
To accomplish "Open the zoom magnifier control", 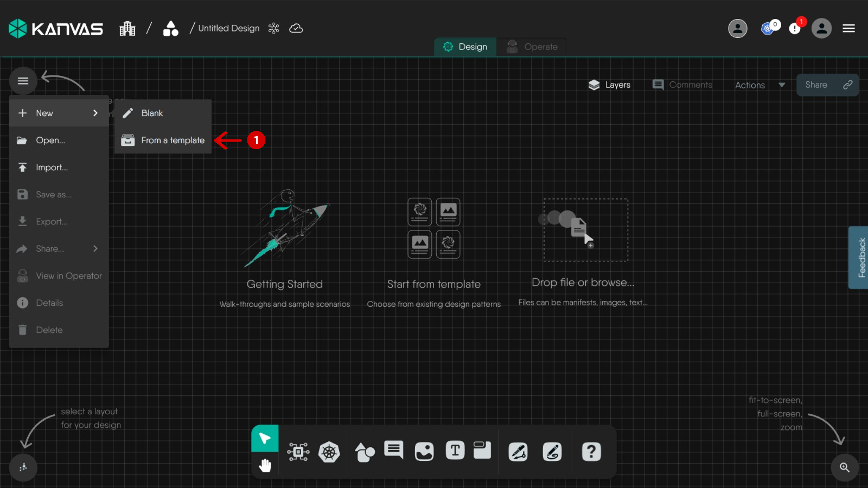I will pyautogui.click(x=845, y=467).
